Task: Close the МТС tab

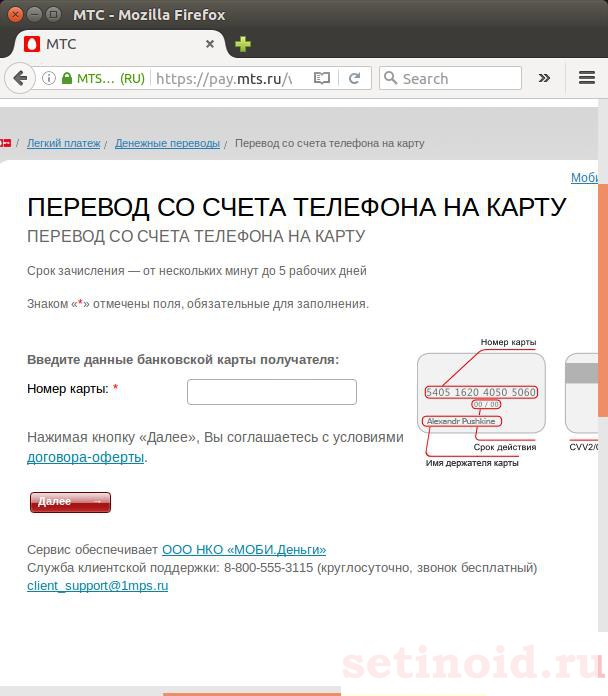Action: click(210, 44)
